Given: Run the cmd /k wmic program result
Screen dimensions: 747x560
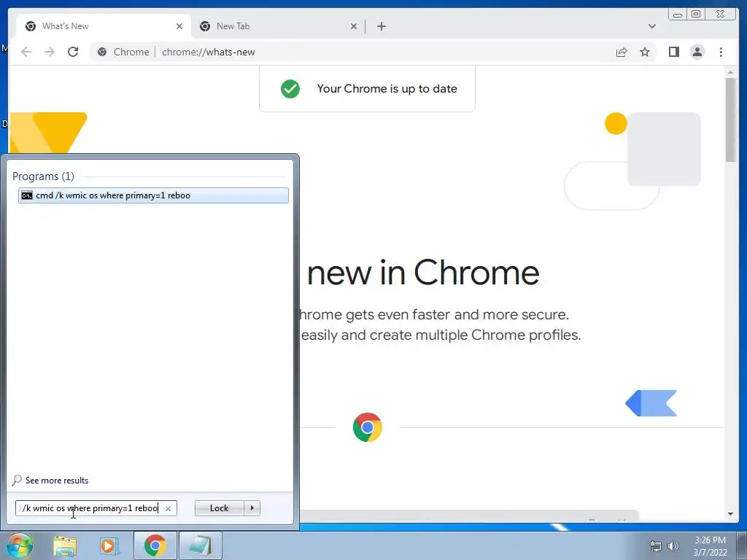Looking at the screenshot, I should coord(153,195).
